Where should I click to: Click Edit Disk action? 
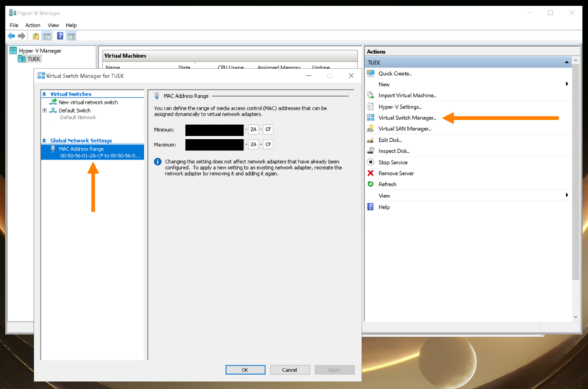pos(390,140)
